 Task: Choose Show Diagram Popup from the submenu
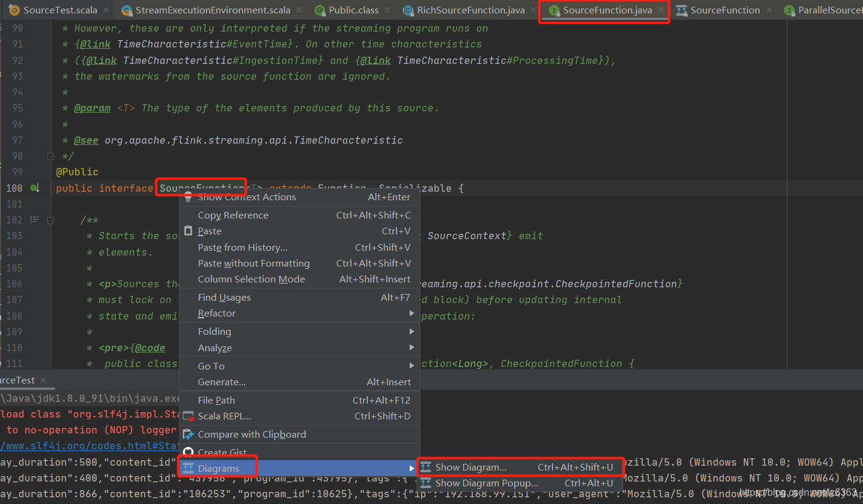click(x=520, y=483)
